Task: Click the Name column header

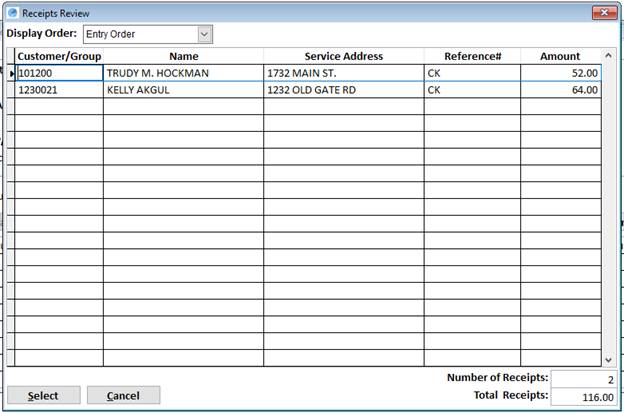Action: [183, 56]
